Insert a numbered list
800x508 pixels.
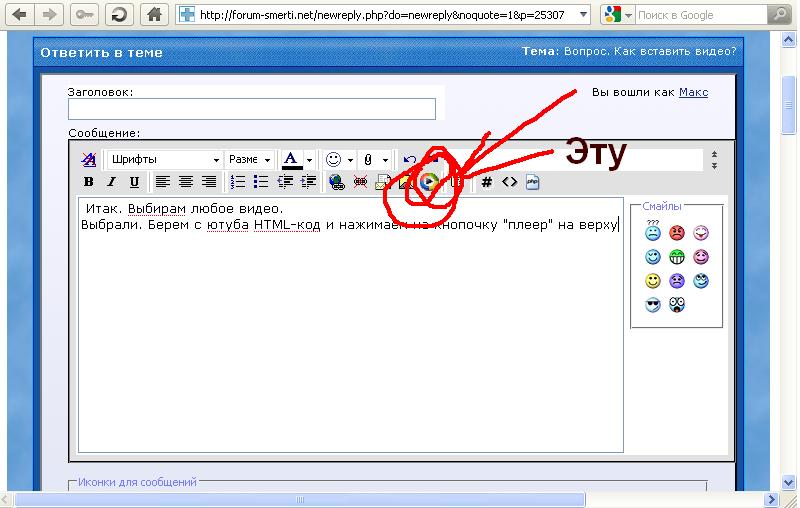[238, 182]
